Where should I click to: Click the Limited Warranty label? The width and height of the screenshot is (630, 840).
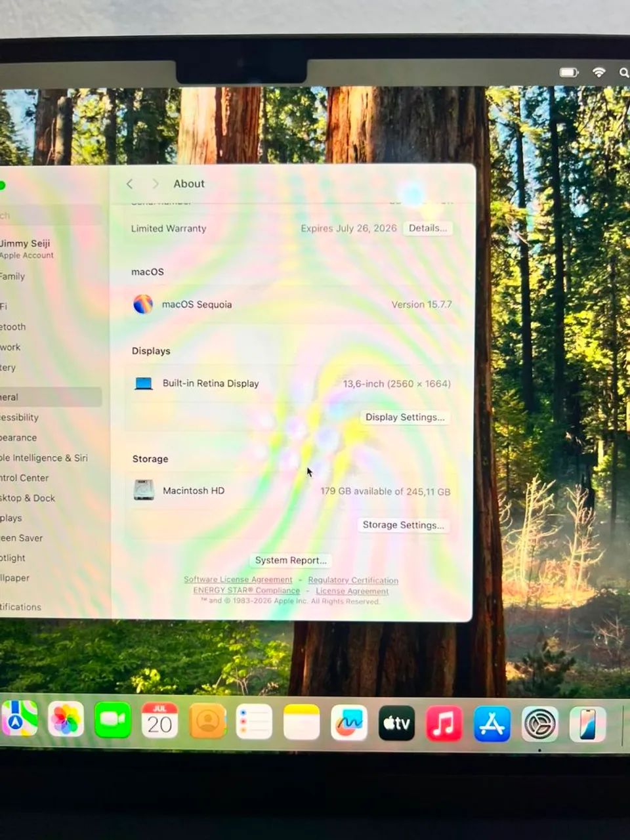coord(169,228)
